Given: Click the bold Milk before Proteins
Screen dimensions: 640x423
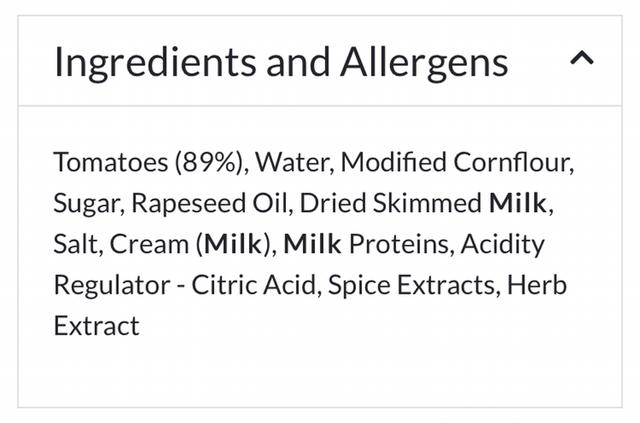Looking at the screenshot, I should coord(313,244).
